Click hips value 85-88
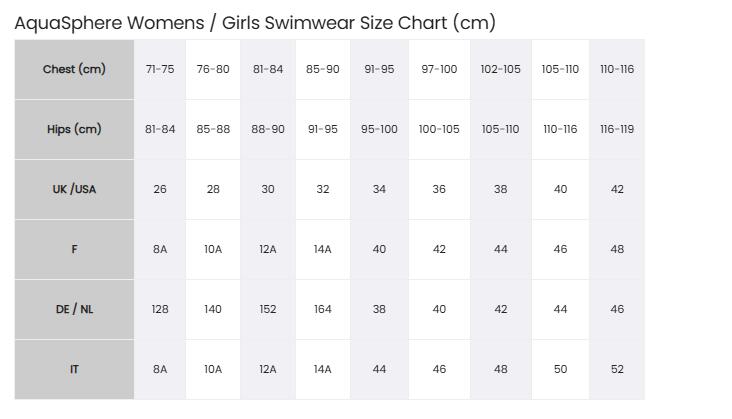Viewport: 732px width, 419px height. pos(213,129)
